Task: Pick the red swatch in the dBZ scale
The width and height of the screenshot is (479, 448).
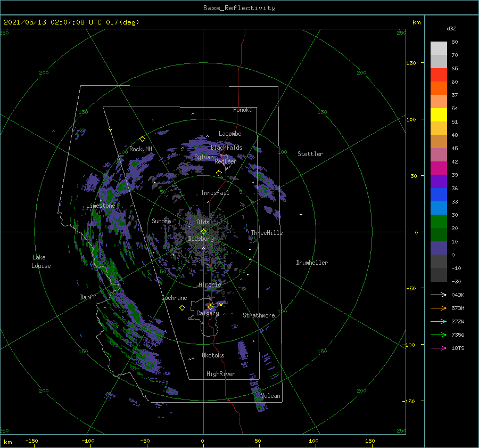Action: point(439,75)
